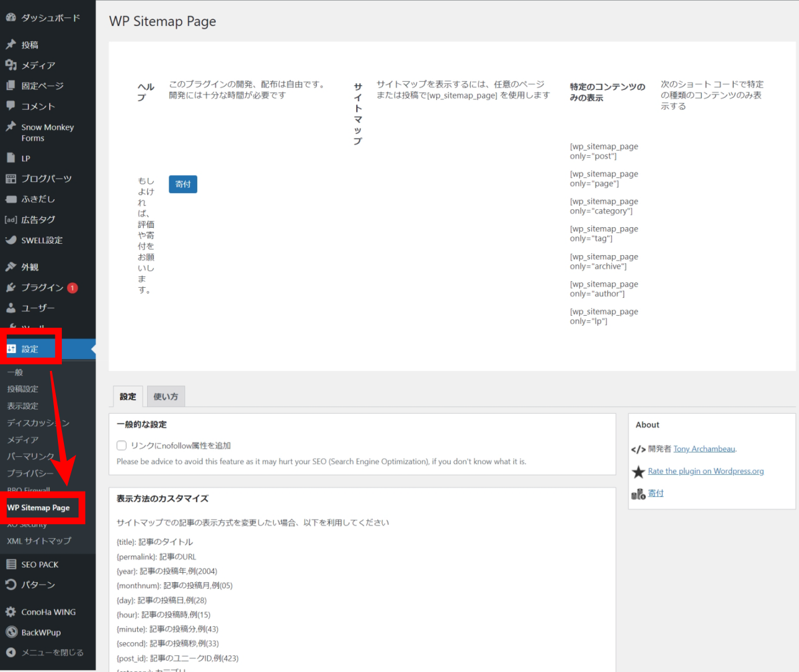Open 外観 via the appearance brush icon
This screenshot has height=672, width=799.
[11, 266]
